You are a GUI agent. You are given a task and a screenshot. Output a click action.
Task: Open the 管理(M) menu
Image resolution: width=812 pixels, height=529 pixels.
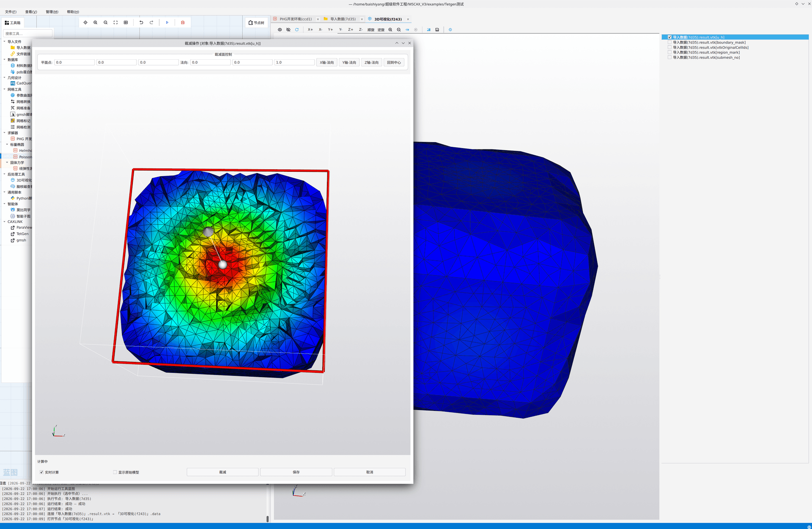(x=52, y=12)
